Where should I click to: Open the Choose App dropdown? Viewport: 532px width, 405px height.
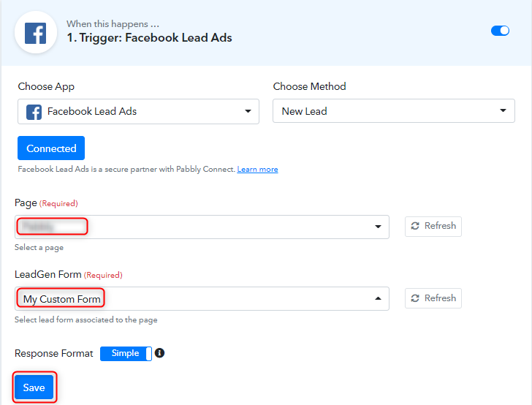click(138, 111)
